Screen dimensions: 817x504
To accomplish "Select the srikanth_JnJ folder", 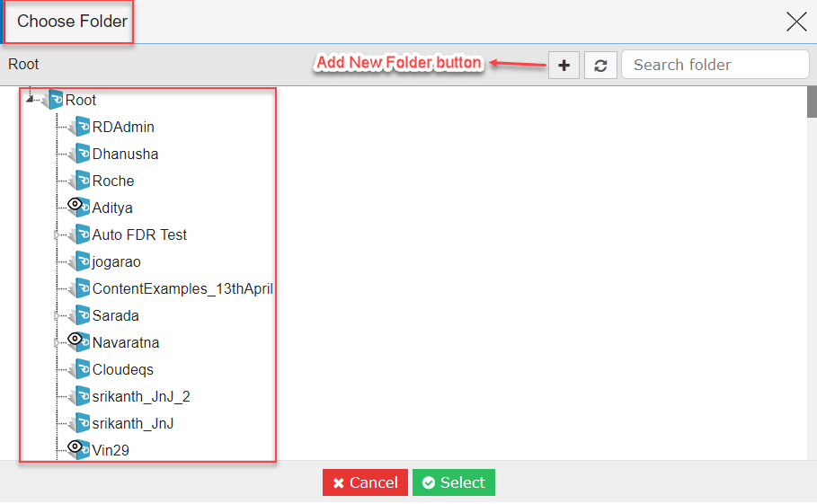I will click(133, 423).
